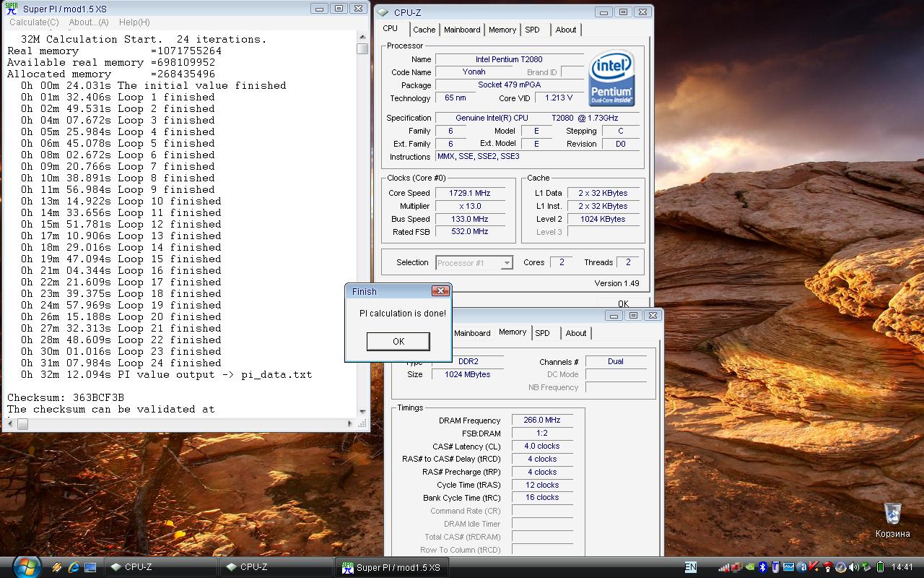The image size is (924, 578).
Task: Click the CPU-Z icon in the CPU tab window's title bar
Action: click(x=383, y=12)
